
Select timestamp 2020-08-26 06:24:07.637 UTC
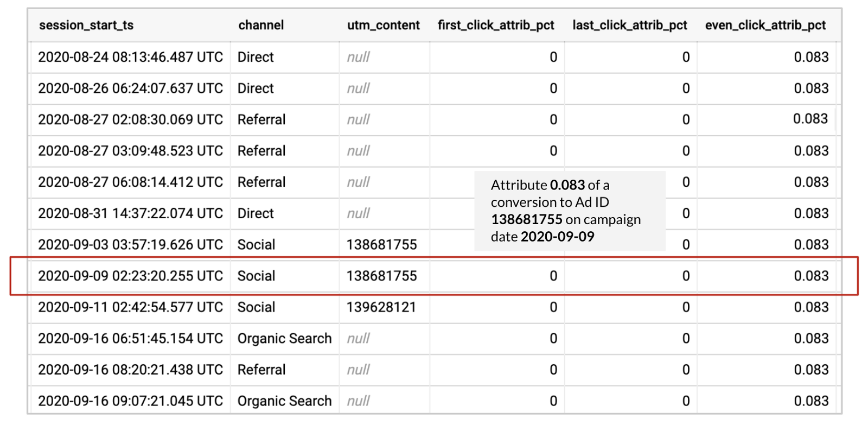(x=130, y=88)
